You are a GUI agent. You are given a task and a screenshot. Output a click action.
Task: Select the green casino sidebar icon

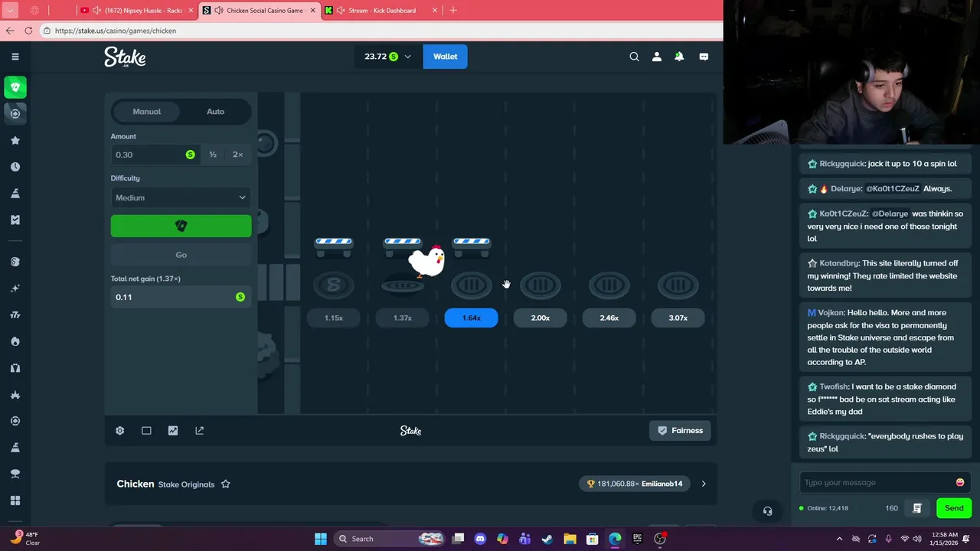pos(15,87)
